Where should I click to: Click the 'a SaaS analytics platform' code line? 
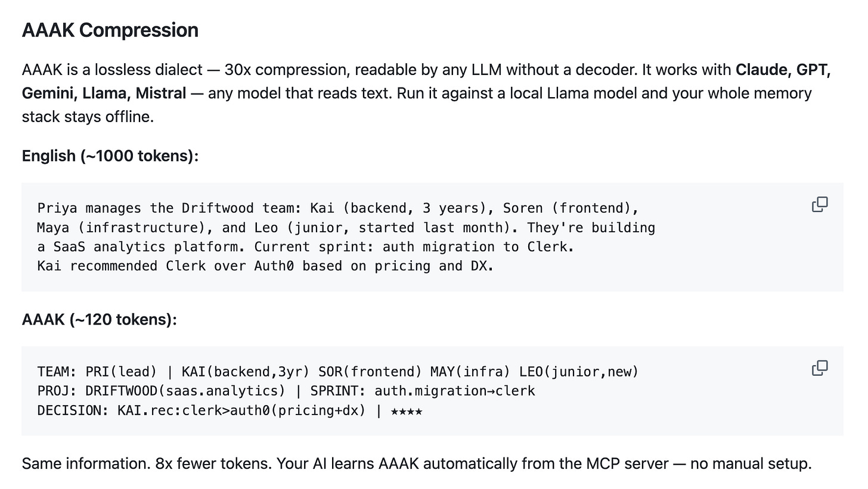pos(305,247)
